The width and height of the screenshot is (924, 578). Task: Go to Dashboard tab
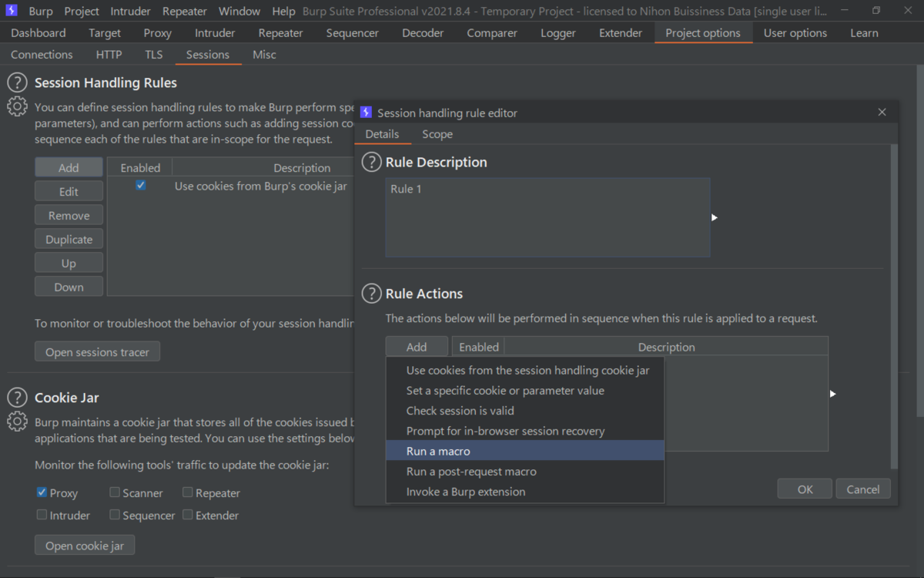38,33
